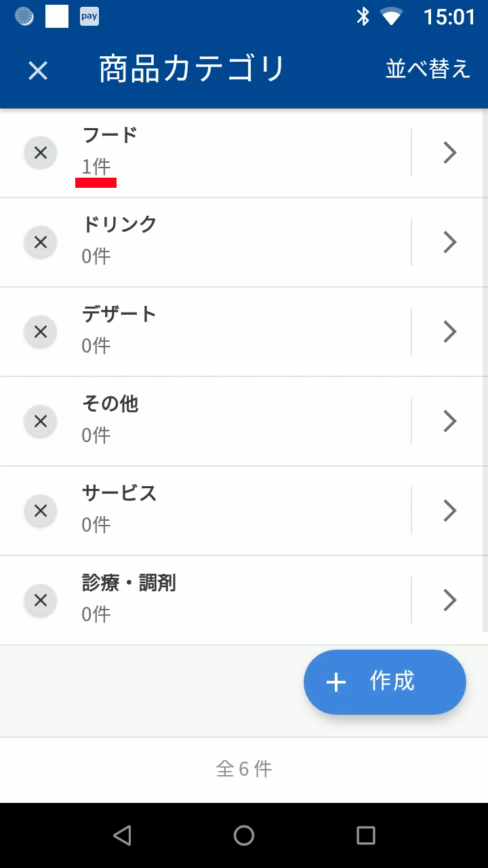Screen dimensions: 488x868
Task: Delete the その他 category using its X
Action: pyautogui.click(x=41, y=421)
